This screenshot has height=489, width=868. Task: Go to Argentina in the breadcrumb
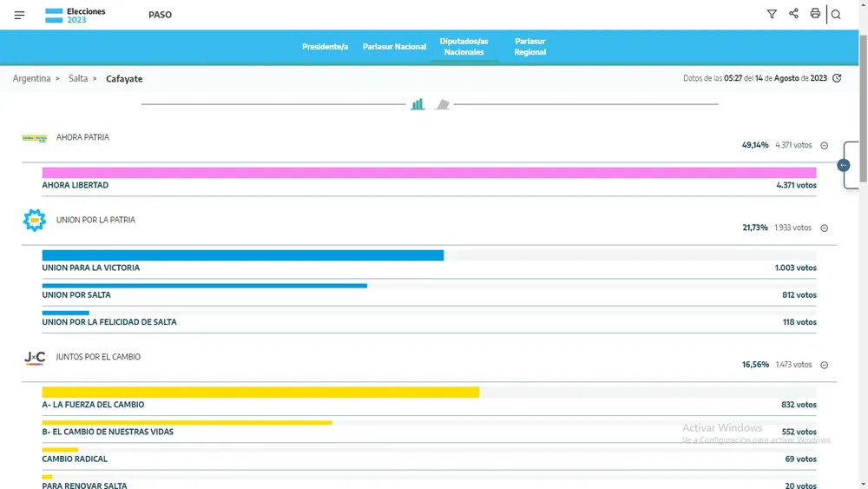coord(31,79)
